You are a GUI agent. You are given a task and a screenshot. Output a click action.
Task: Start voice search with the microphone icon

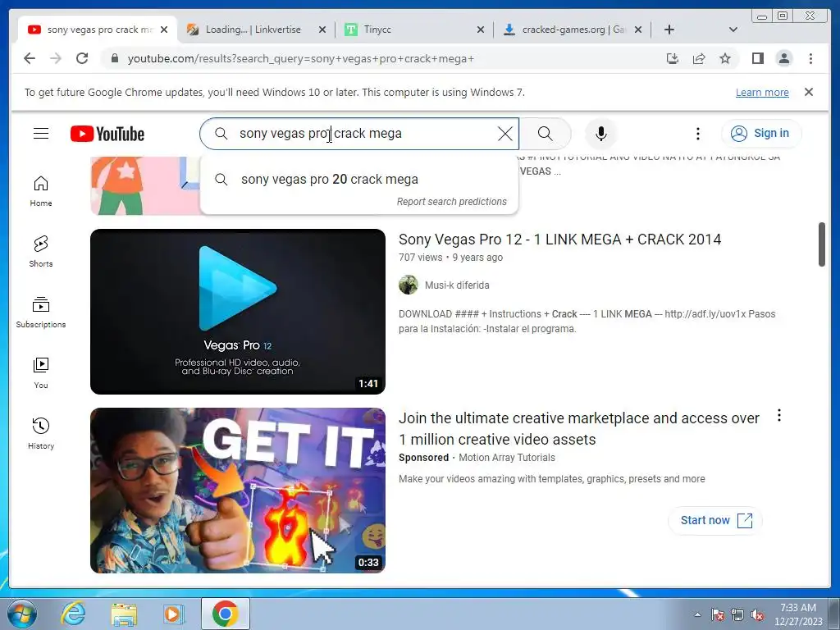(601, 134)
